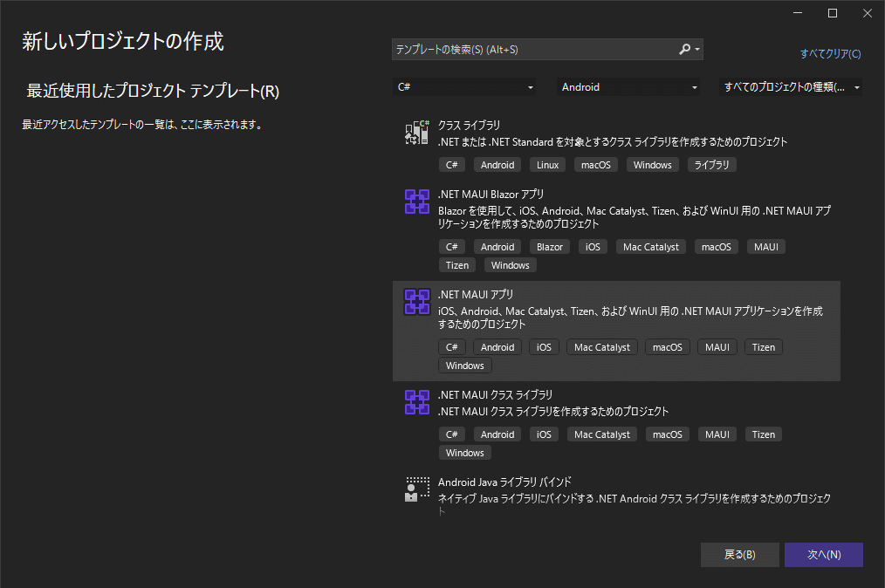Maximize the new project dialog window

pyautogui.click(x=833, y=13)
